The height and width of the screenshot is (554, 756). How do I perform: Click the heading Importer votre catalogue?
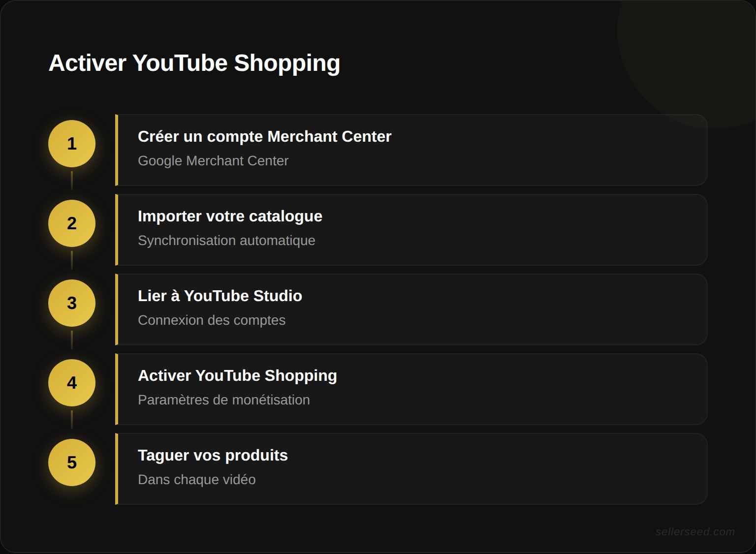pyautogui.click(x=230, y=216)
